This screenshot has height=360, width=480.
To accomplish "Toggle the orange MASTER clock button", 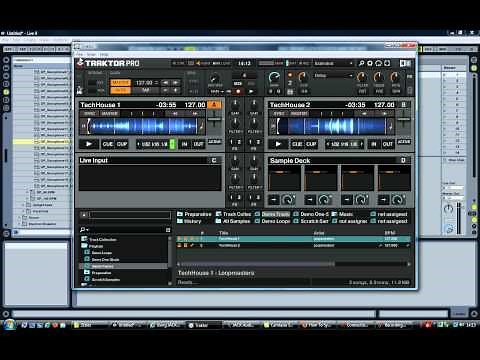I will (120, 83).
